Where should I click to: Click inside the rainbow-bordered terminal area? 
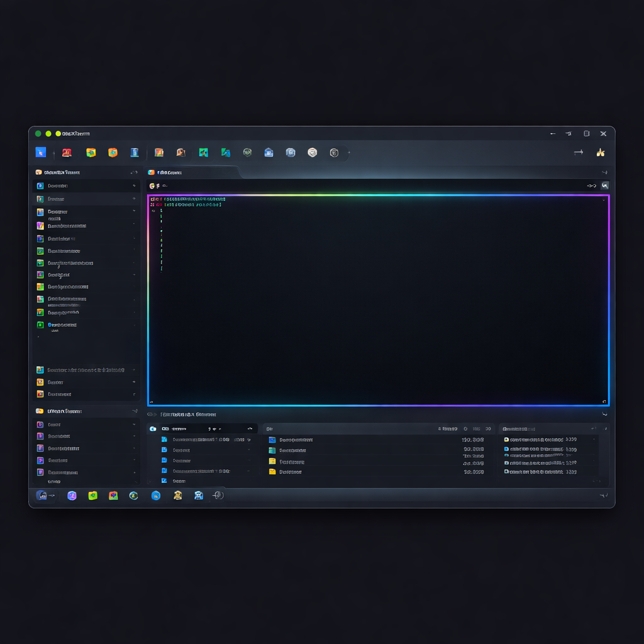click(379, 302)
